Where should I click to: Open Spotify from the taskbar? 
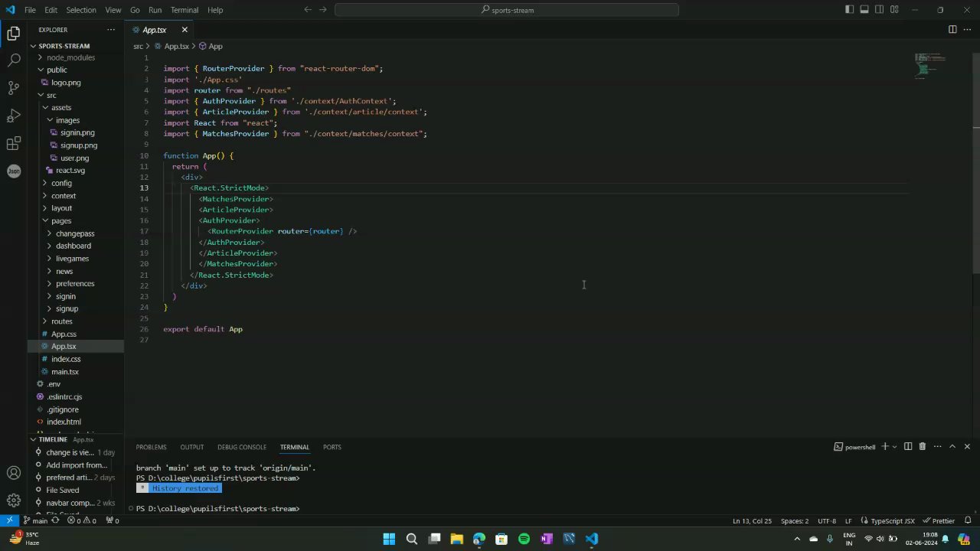pyautogui.click(x=524, y=539)
